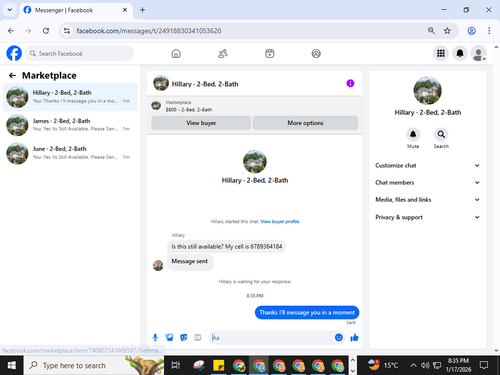Click the More options button

tap(305, 123)
